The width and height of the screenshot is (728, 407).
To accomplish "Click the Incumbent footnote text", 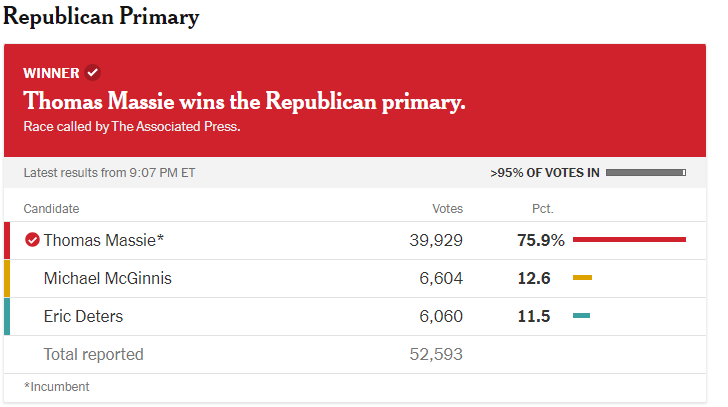I will coord(56,387).
